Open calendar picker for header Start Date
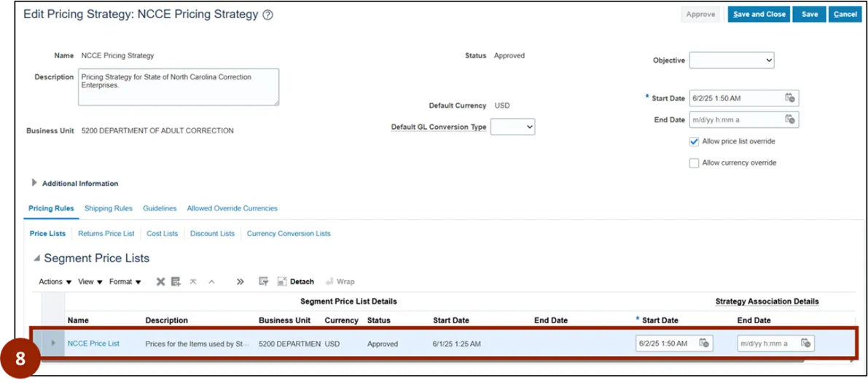Screen dimensions: 868x383 click(x=790, y=98)
